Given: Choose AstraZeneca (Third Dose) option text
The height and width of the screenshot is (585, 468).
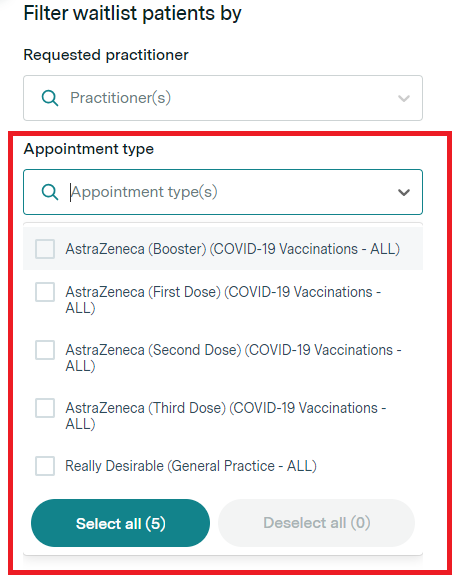Looking at the screenshot, I should (x=226, y=416).
